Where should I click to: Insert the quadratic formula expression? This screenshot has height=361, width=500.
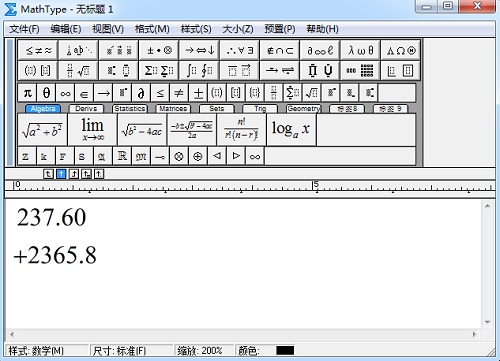pos(192,130)
